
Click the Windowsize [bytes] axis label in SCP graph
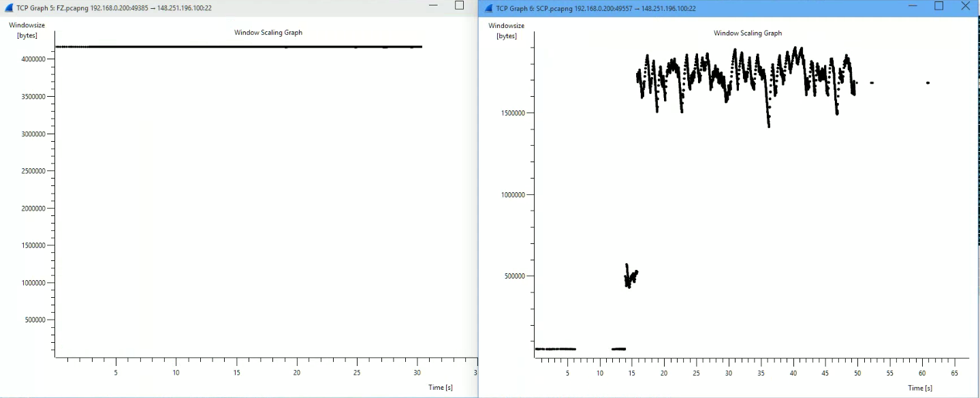[x=507, y=31]
